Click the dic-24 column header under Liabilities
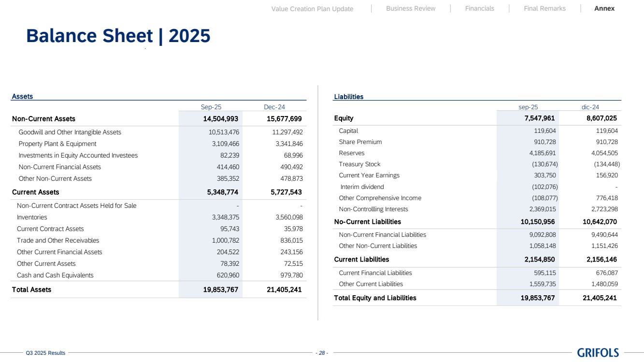The width and height of the screenshot is (644, 362). [x=590, y=107]
